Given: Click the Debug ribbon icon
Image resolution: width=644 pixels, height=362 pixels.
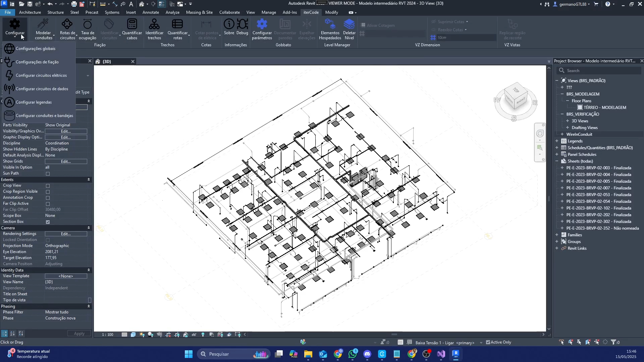Looking at the screenshot, I should 242,24.
